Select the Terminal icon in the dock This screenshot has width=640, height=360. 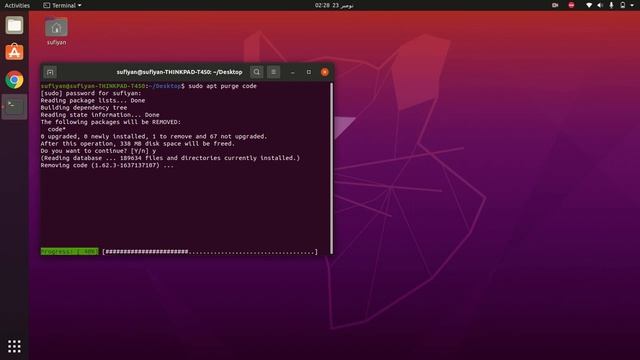[14, 107]
